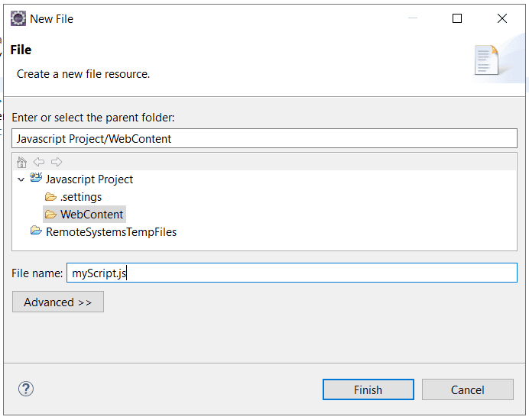This screenshot has height=420, width=529.
Task: Click the RemoteSystemsTempFiles folder icon
Action: coord(36,231)
